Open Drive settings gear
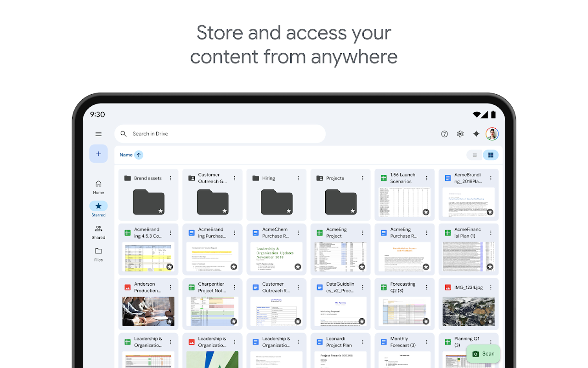588x368 pixels. point(460,134)
